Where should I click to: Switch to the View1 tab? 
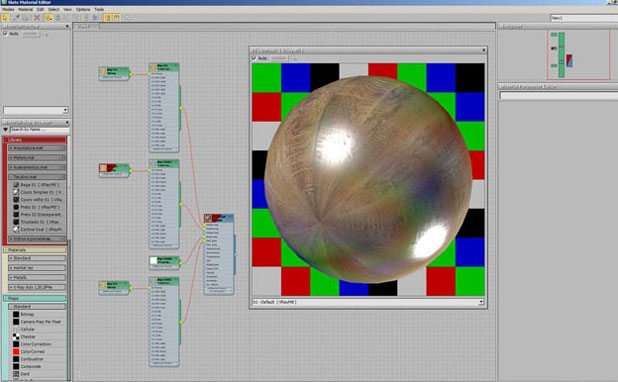[x=86, y=26]
